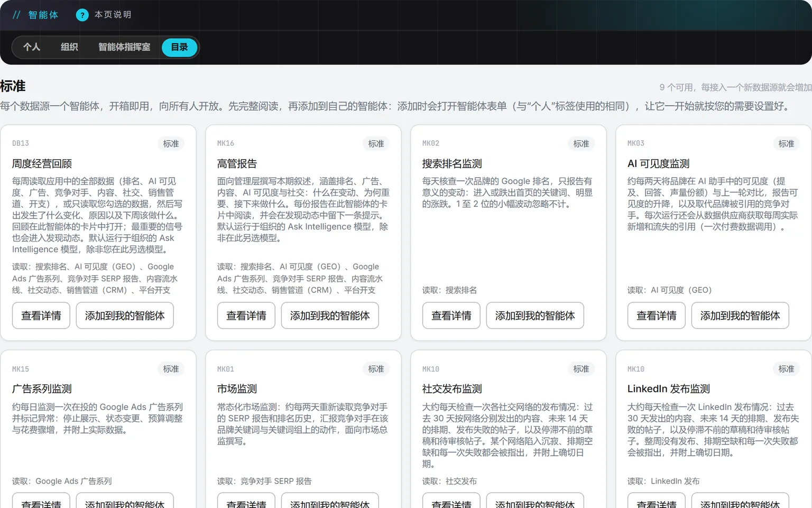View details of 社交发布监测
This screenshot has width=812, height=508.
point(451,501)
